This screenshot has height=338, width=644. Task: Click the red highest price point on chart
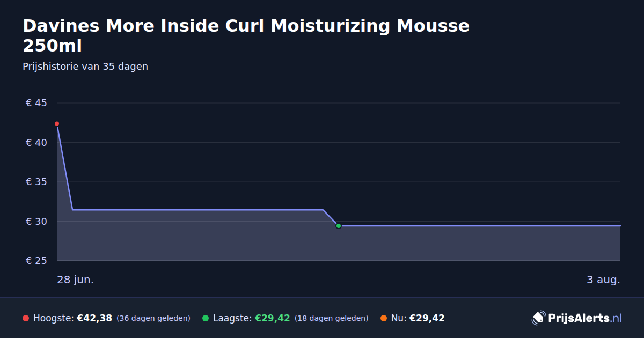57,124
